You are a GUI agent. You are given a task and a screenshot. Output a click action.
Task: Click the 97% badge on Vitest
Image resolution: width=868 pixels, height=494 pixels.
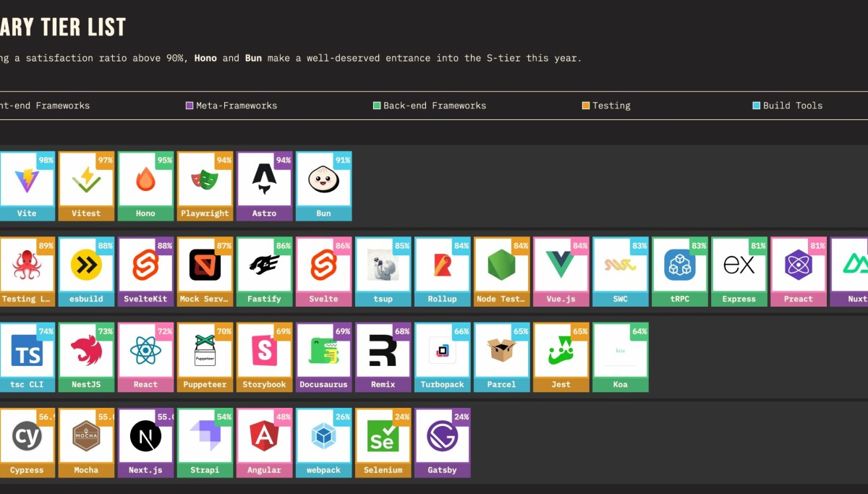106,160
